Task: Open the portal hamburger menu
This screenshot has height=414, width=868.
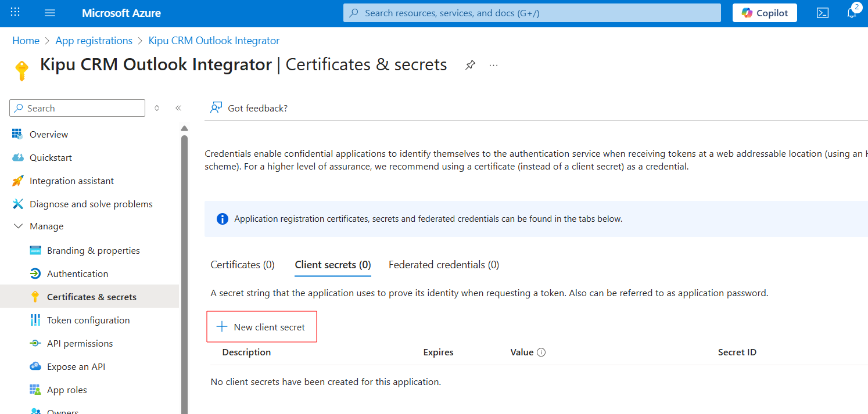Action: pos(50,13)
